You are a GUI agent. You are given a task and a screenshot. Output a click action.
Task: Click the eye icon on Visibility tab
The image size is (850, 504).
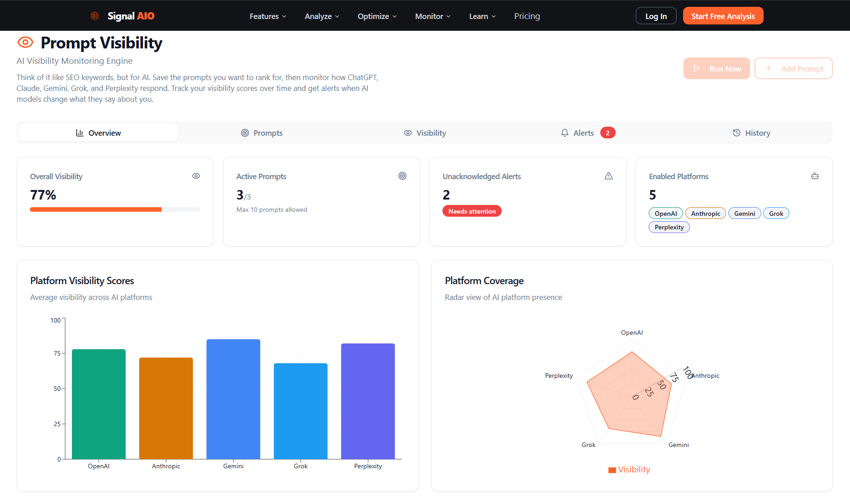[x=408, y=133]
